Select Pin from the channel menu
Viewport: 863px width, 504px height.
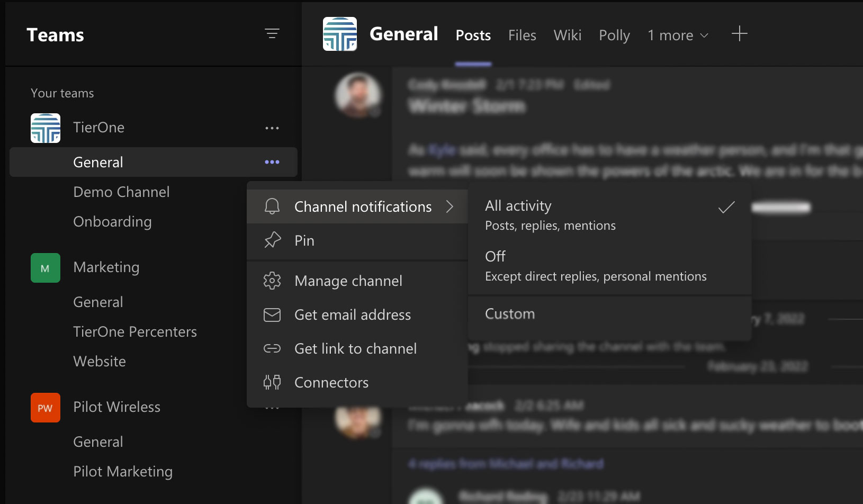[x=357, y=240]
